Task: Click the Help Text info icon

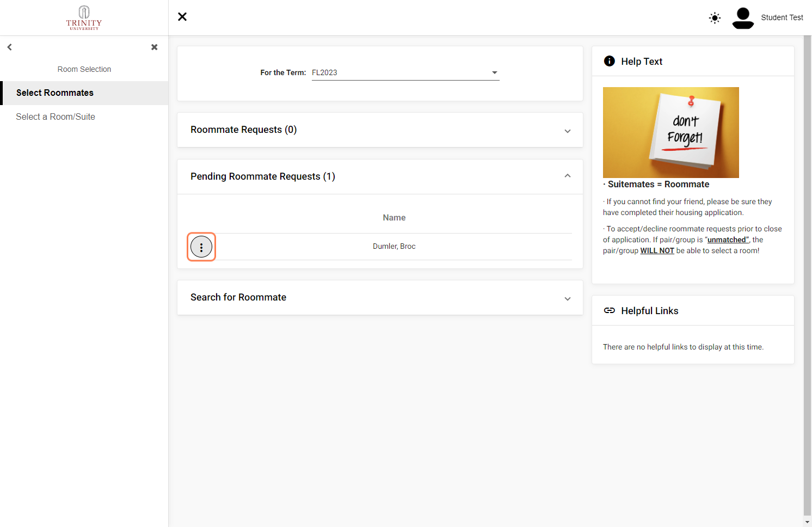Action: tap(610, 61)
